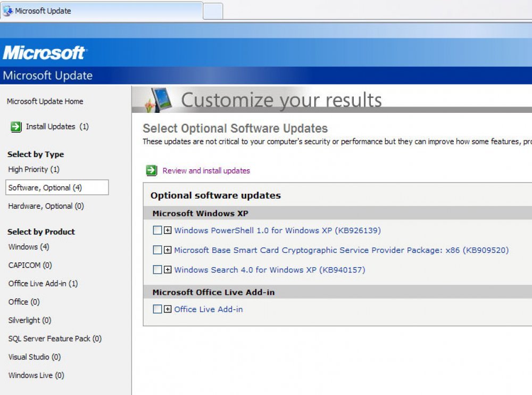Click the Microsoft Update tab favicon

pos(7,11)
